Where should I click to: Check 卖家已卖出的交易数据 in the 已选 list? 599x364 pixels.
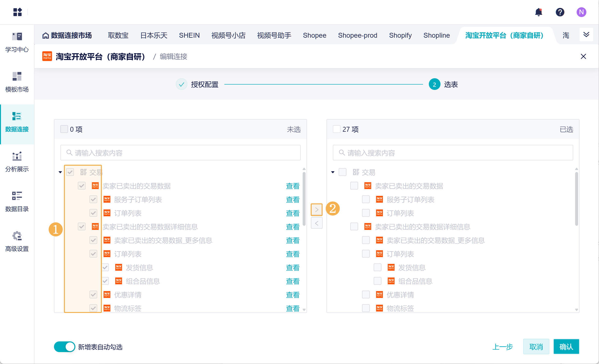coord(354,186)
